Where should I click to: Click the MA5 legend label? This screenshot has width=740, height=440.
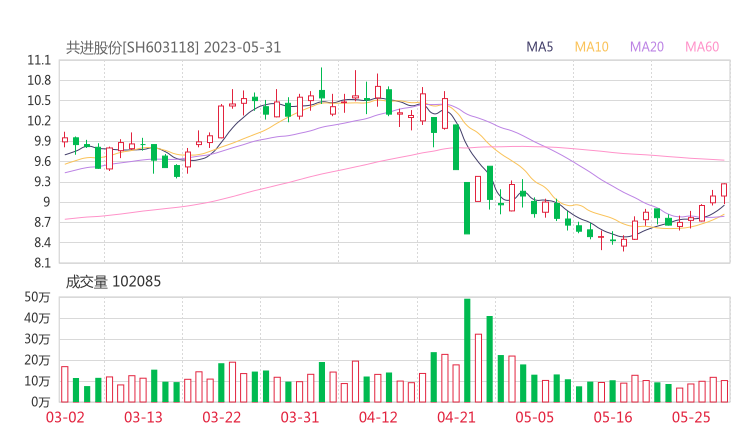(x=539, y=47)
